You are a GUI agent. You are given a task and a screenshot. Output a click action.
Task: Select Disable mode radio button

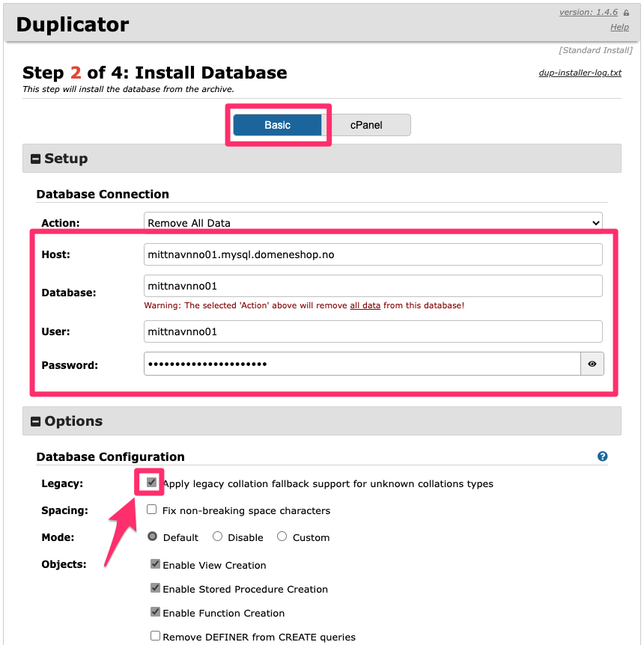click(217, 537)
